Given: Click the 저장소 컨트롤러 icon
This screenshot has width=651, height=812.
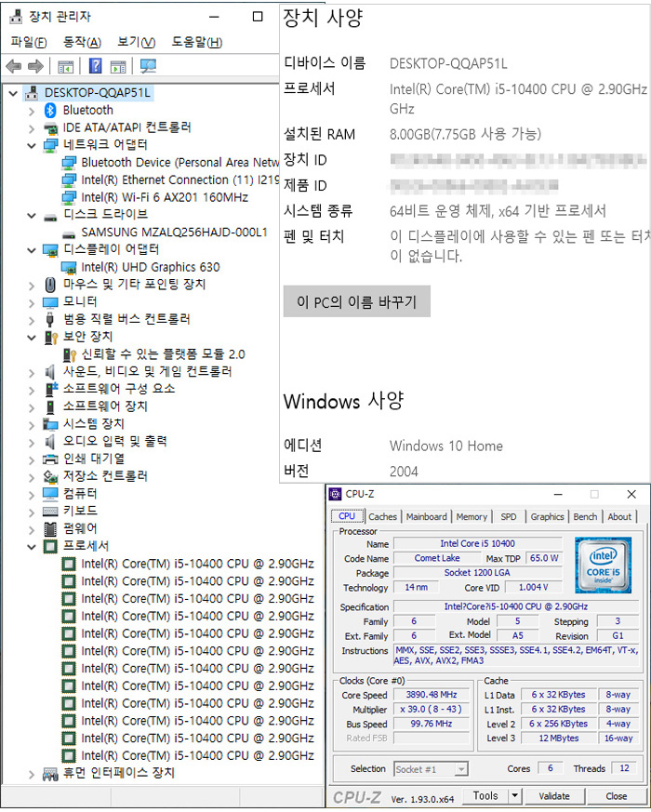Looking at the screenshot, I should [50, 476].
